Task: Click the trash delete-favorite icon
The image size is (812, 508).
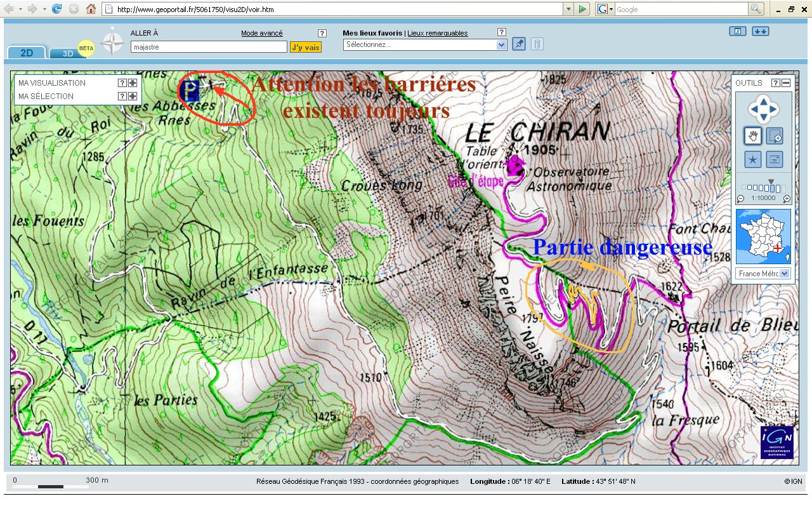Action: tap(537, 44)
